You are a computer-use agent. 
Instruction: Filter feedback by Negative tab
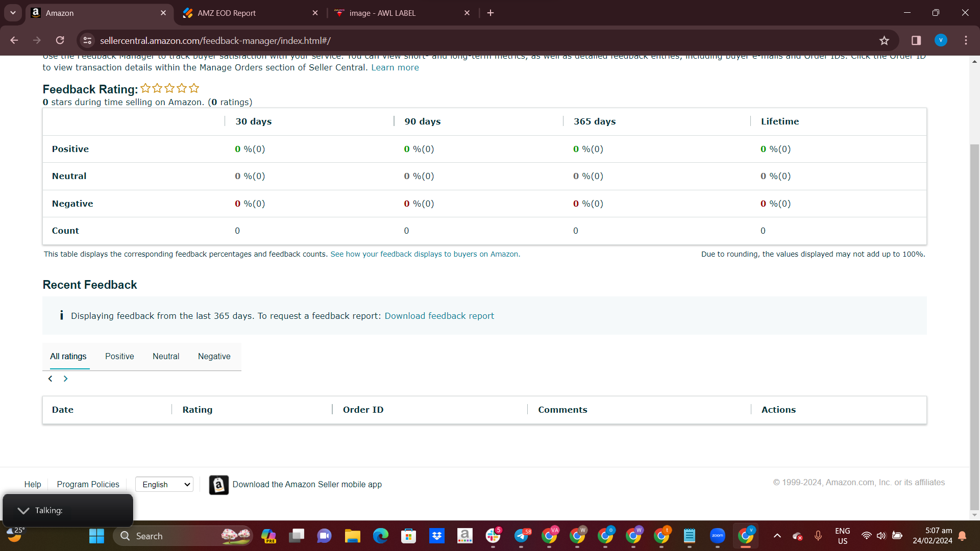(x=214, y=356)
